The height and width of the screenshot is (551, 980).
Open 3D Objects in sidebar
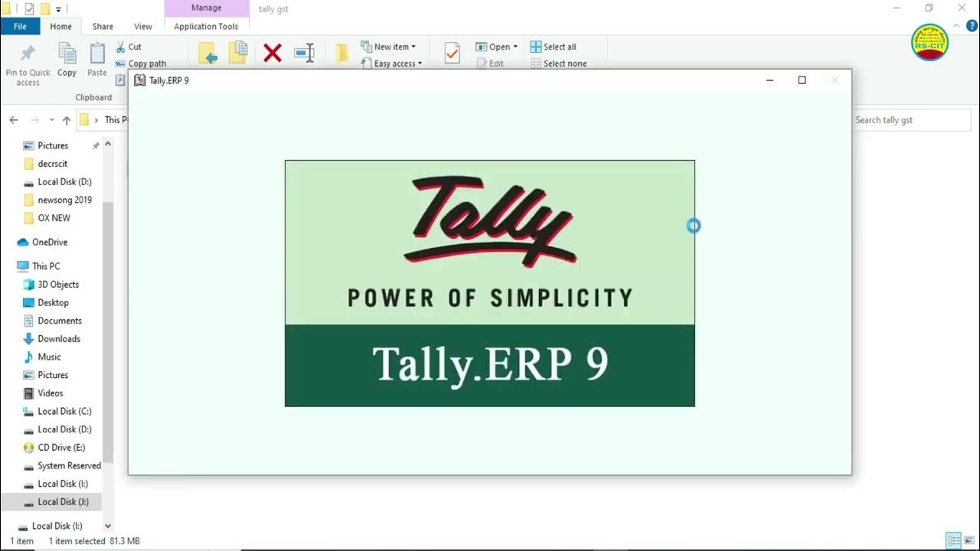57,285
